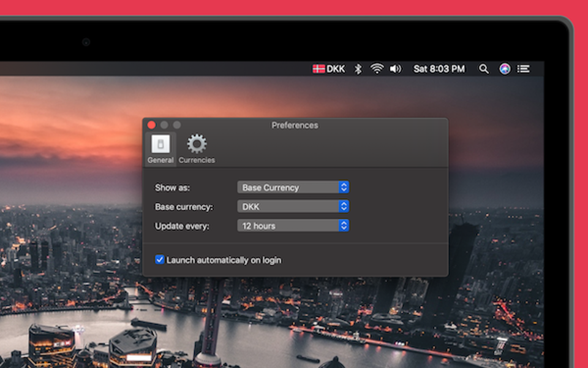Image resolution: width=588 pixels, height=368 pixels.
Task: Open the Base currency DKK dropdown
Action: (293, 207)
